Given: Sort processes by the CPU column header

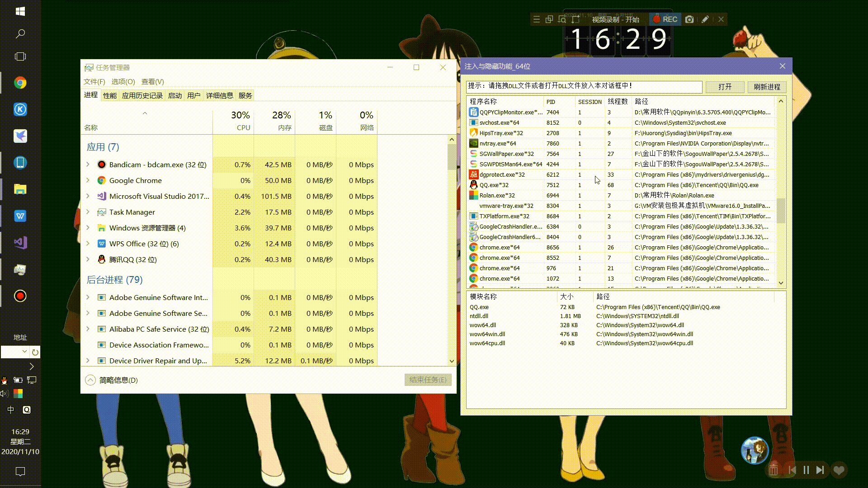Looking at the screenshot, I should click(x=233, y=121).
